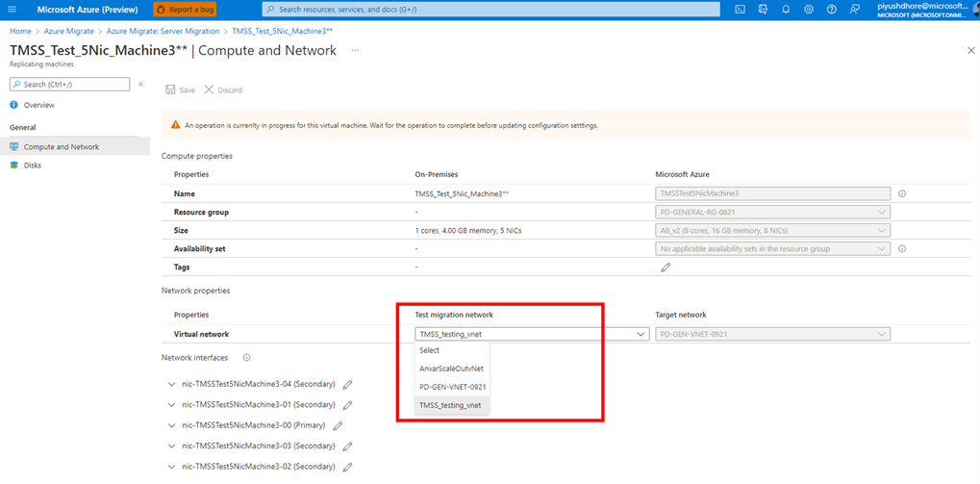Viewport: 980px width, 484px height.
Task: Click the global search resources box
Action: tap(490, 10)
